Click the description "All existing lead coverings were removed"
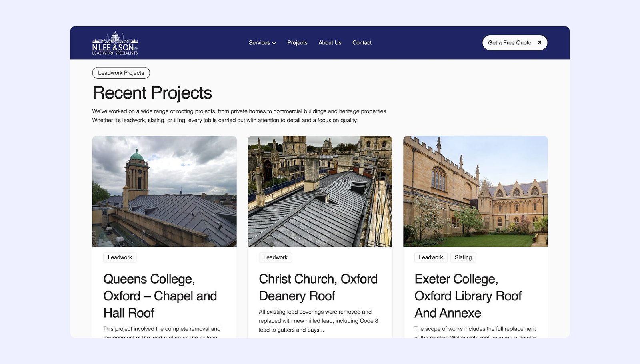This screenshot has height=364, width=640. click(x=318, y=321)
